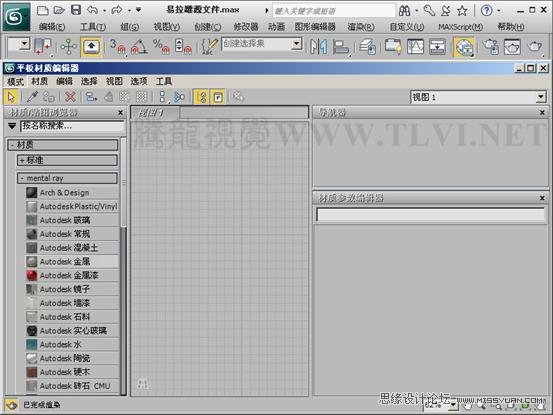Image resolution: width=553 pixels, height=415 pixels.
Task: Click the New Scene icon in title bar
Action: pyautogui.click(x=42, y=10)
